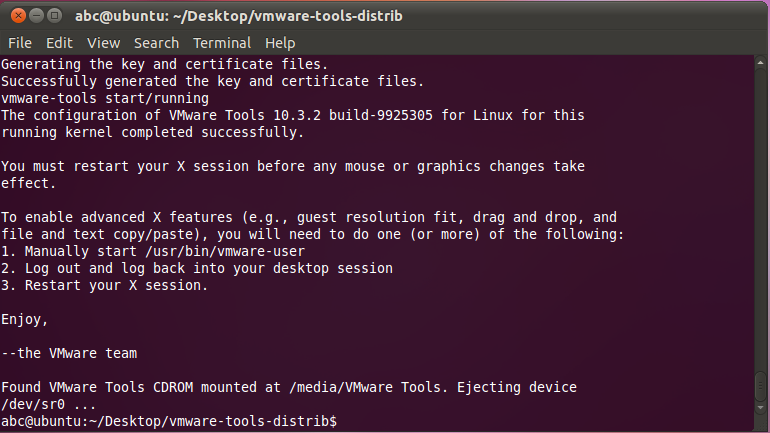Click the empty scrollbar track above the thumb

coord(762,200)
